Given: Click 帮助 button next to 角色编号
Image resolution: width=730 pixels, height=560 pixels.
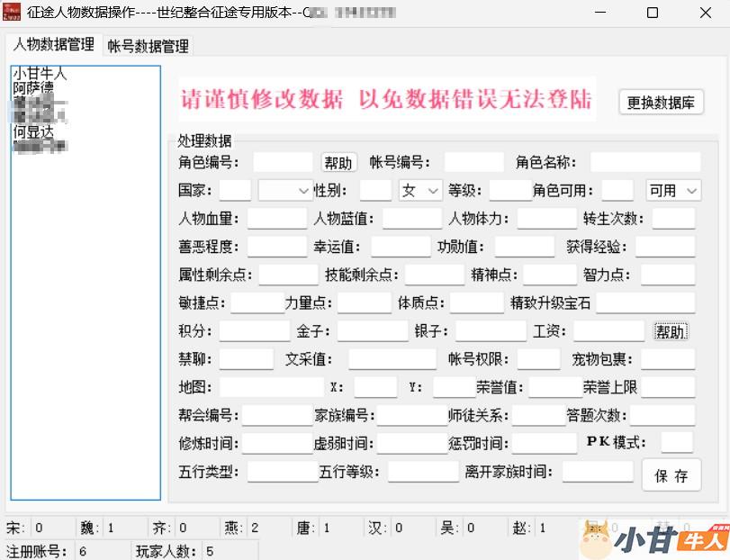Looking at the screenshot, I should 339,162.
